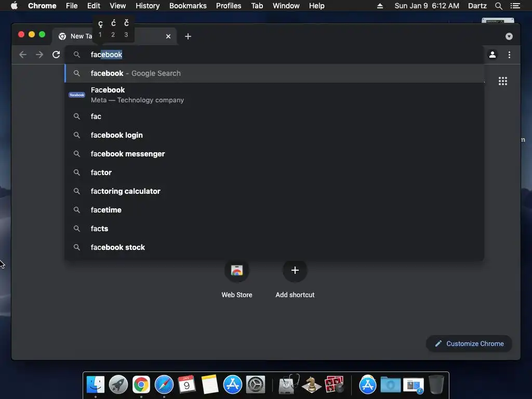Screen dimensions: 532x399
Task: Open the View menu
Action: [x=118, y=6]
